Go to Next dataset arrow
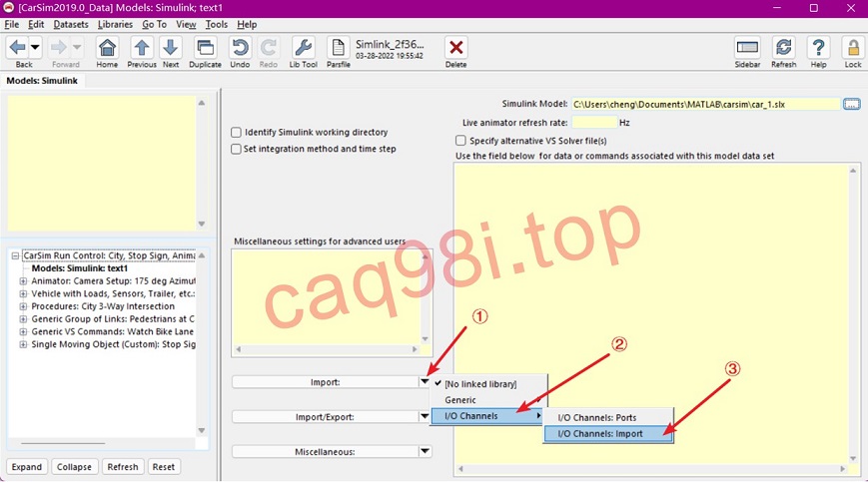This screenshot has height=482, width=868. pyautogui.click(x=171, y=48)
